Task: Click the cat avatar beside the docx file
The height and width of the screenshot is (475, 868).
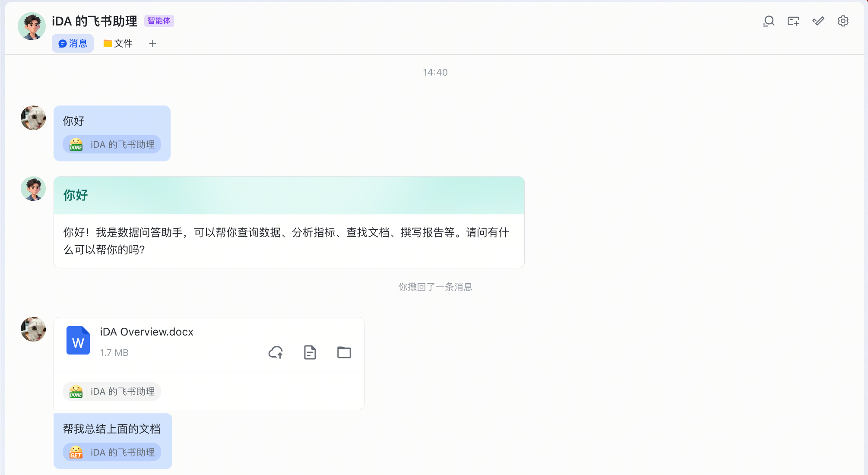Action: tap(33, 329)
